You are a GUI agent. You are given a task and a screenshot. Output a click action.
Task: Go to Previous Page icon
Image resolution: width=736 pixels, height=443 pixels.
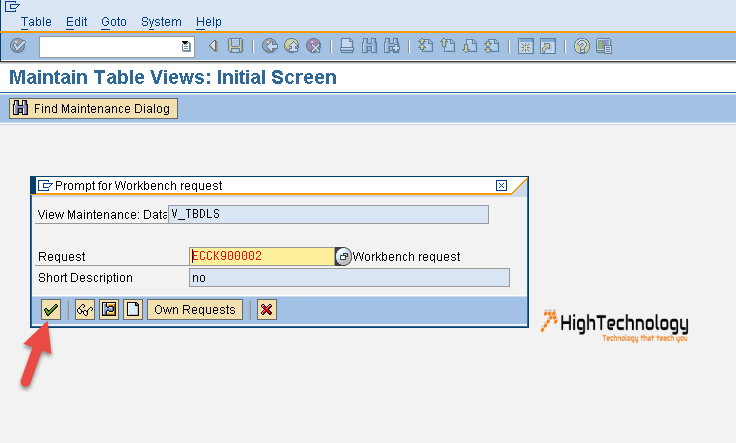pyautogui.click(x=448, y=46)
